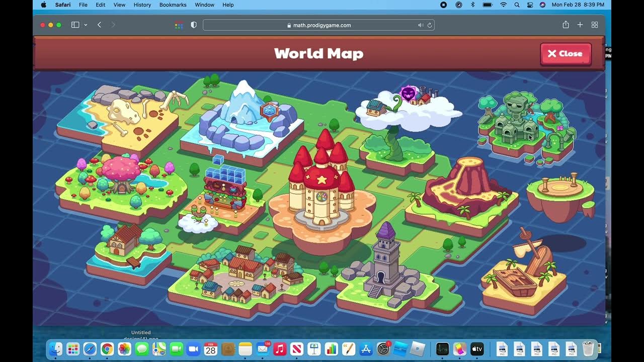Open Numbers from the Dock
This screenshot has width=644, height=362.
click(x=331, y=349)
